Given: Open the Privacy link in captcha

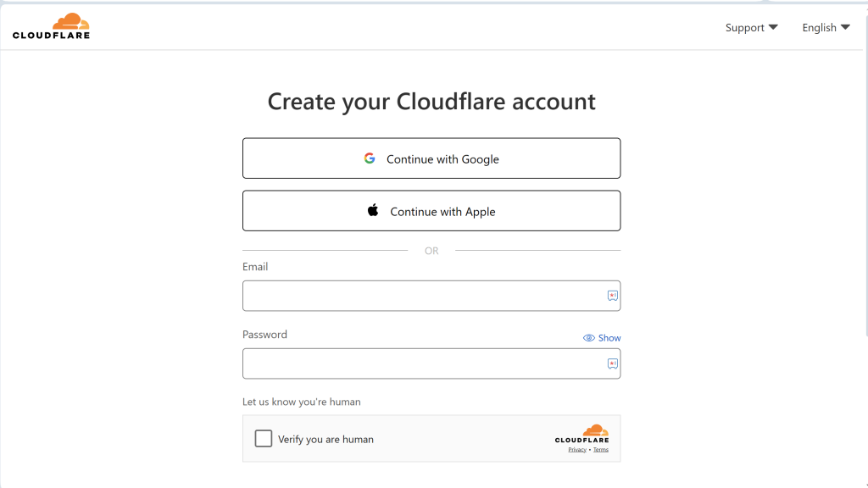Looking at the screenshot, I should pyautogui.click(x=576, y=450).
